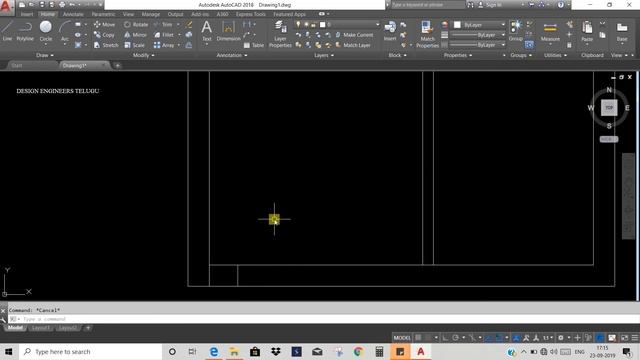Open the Insert ribbon tab

coord(27,14)
